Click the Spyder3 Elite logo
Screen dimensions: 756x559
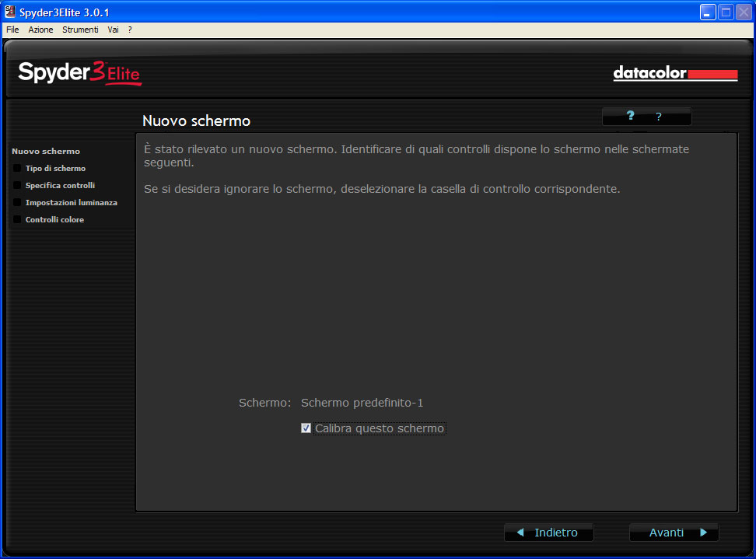pyautogui.click(x=80, y=73)
